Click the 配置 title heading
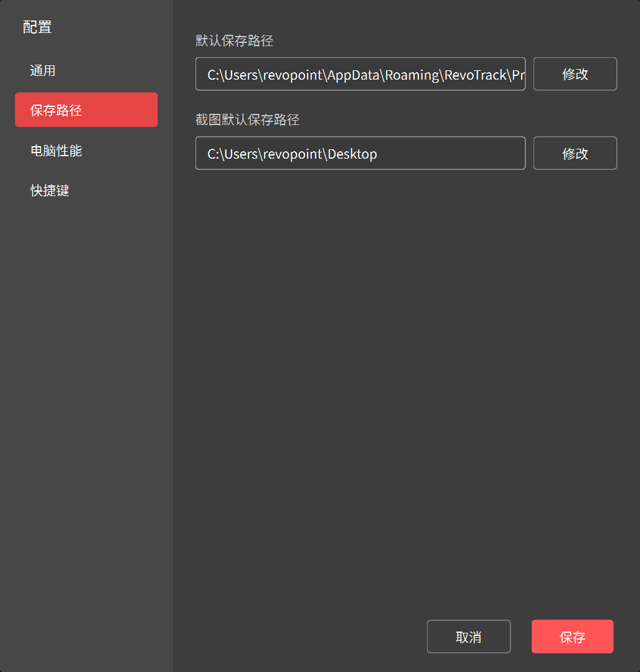 pyautogui.click(x=37, y=27)
